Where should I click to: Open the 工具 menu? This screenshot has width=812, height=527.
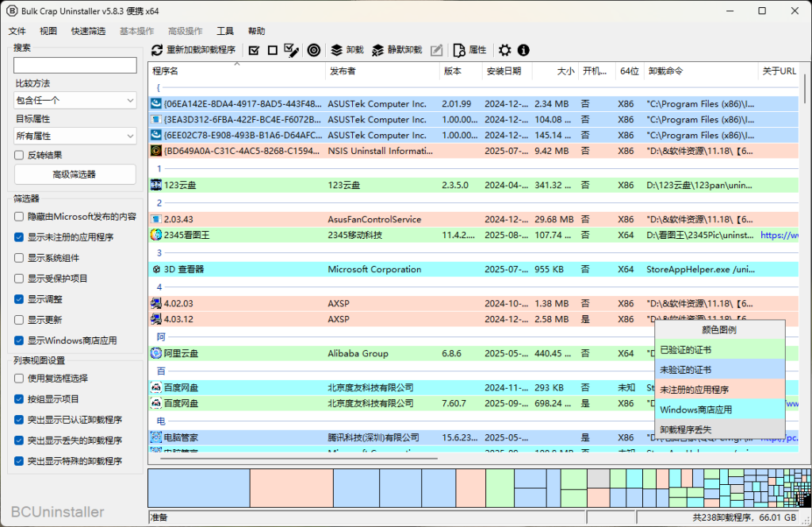tap(225, 31)
